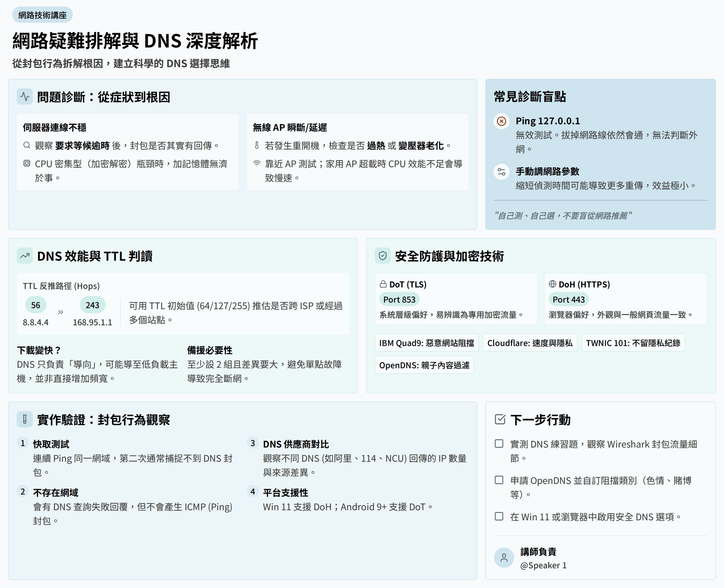724x588 pixels.
Task: Select the Cloudflare 速度與隱私 chip
Action: click(x=529, y=343)
